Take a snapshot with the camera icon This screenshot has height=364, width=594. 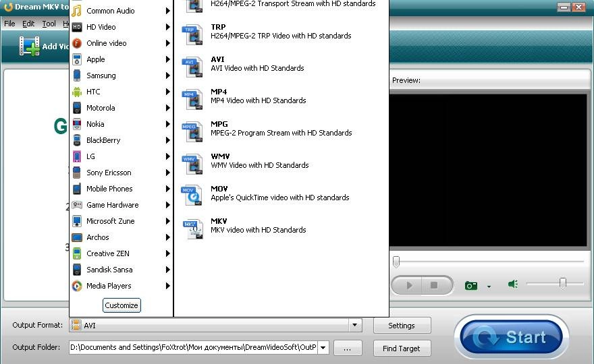(471, 286)
